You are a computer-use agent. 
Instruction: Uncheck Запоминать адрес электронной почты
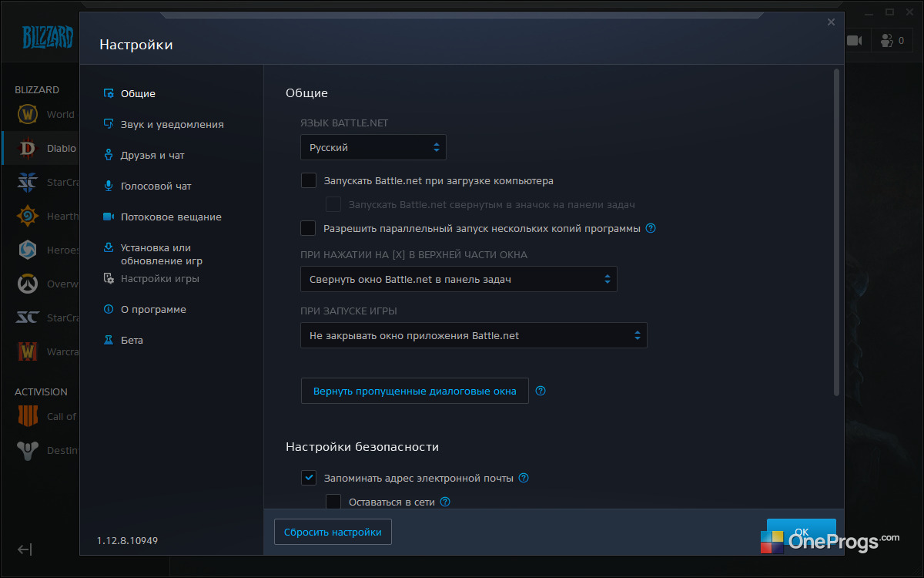pos(309,478)
